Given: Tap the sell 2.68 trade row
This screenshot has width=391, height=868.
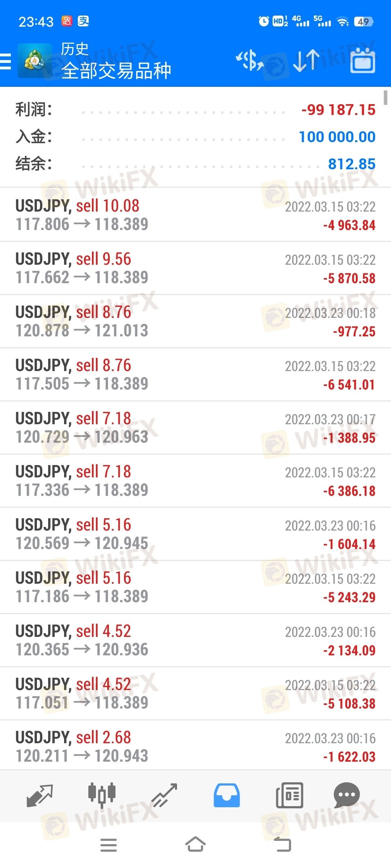Looking at the screenshot, I should pos(195,746).
